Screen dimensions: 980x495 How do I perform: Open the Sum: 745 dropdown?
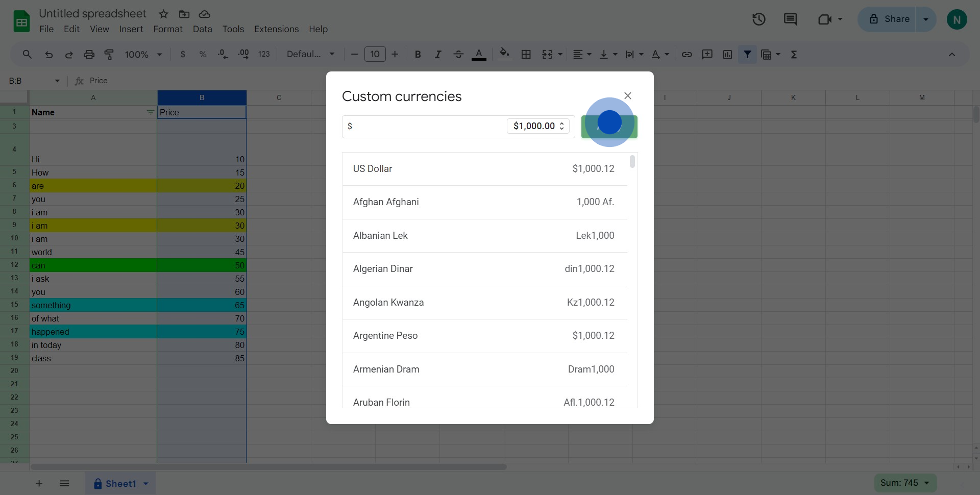(x=905, y=483)
